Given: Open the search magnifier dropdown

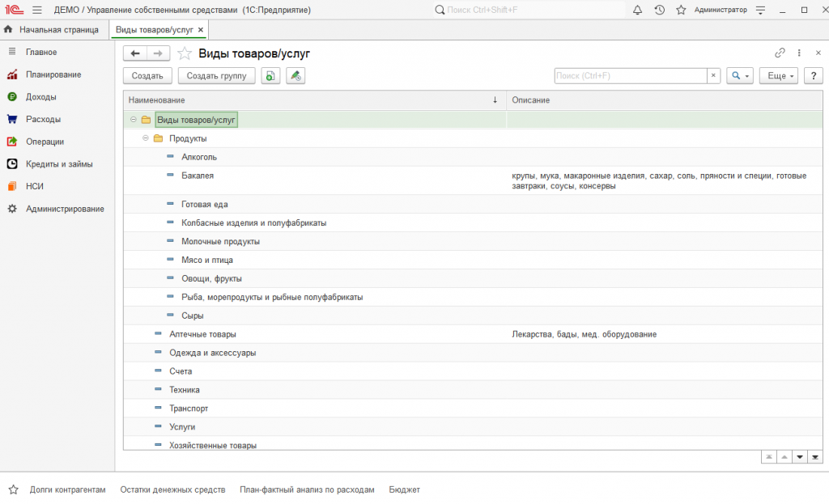Looking at the screenshot, I should 740,75.
